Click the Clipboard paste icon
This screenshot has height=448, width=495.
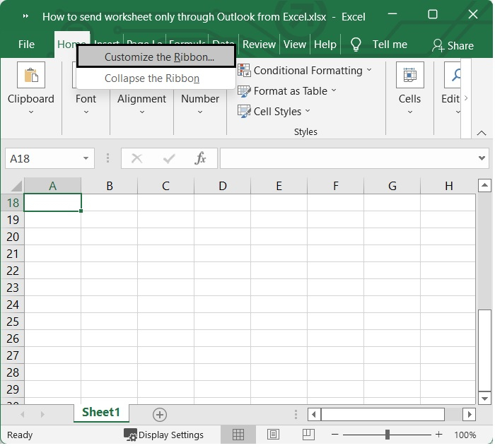click(30, 75)
